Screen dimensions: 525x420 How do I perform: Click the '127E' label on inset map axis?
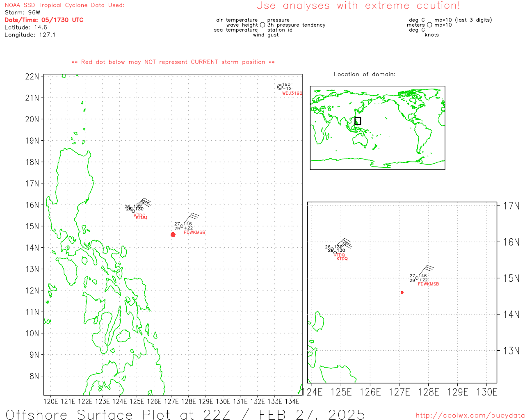pyautogui.click(x=399, y=392)
